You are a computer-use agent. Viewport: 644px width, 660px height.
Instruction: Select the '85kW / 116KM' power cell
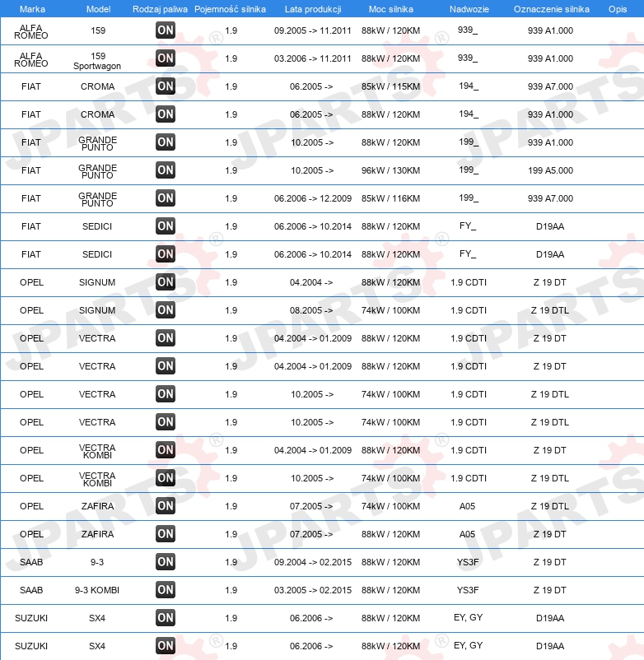pos(390,198)
